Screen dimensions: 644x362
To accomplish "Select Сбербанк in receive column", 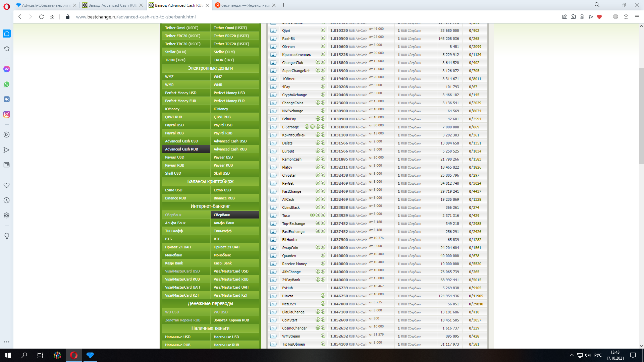I will [234, 215].
